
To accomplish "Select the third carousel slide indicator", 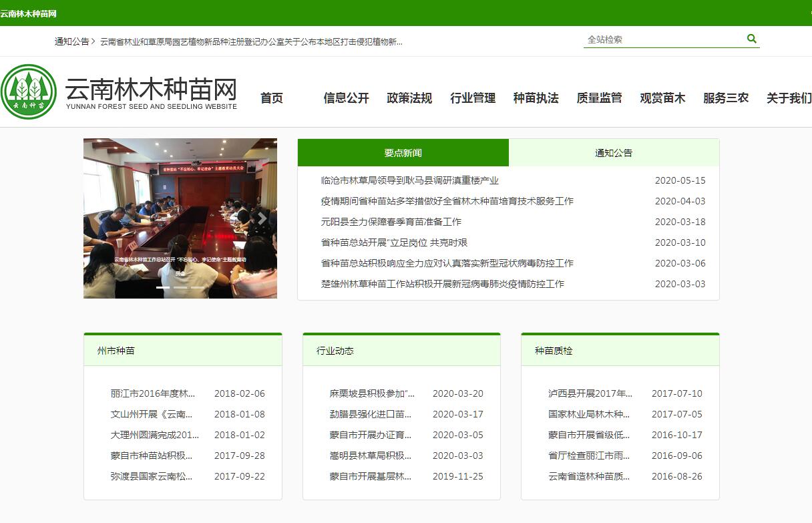I will 198,287.
